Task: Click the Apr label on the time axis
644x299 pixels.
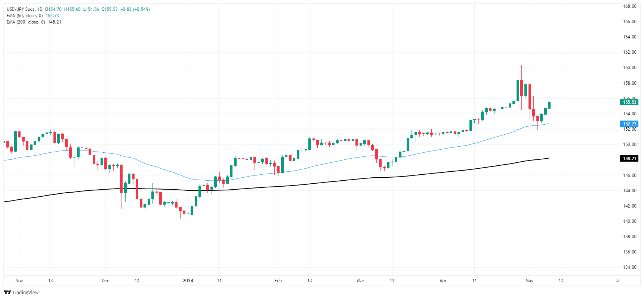Action: pyautogui.click(x=443, y=281)
